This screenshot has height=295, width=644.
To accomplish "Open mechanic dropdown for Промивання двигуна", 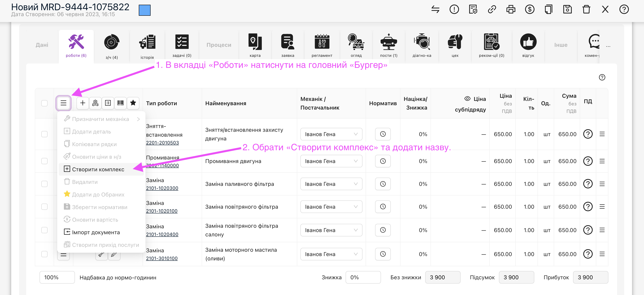I will point(331,161).
